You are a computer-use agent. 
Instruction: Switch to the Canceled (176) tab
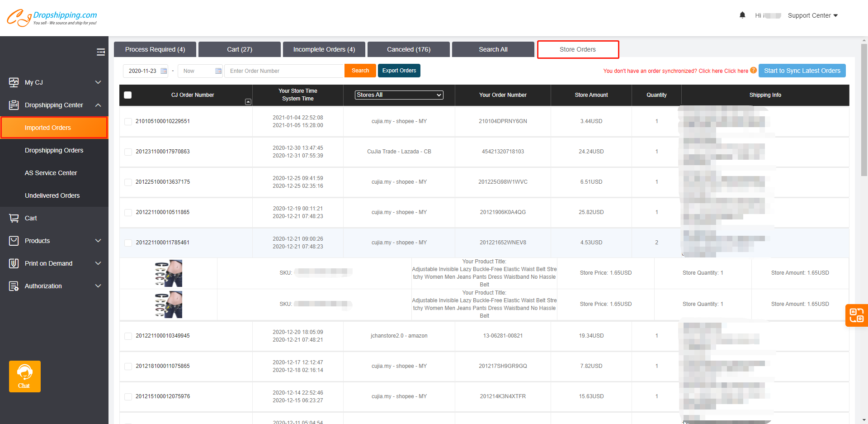(x=408, y=49)
